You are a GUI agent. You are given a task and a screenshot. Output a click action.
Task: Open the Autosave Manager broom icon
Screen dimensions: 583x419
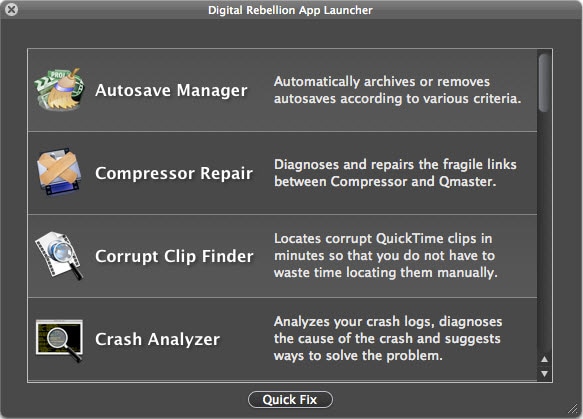(59, 90)
